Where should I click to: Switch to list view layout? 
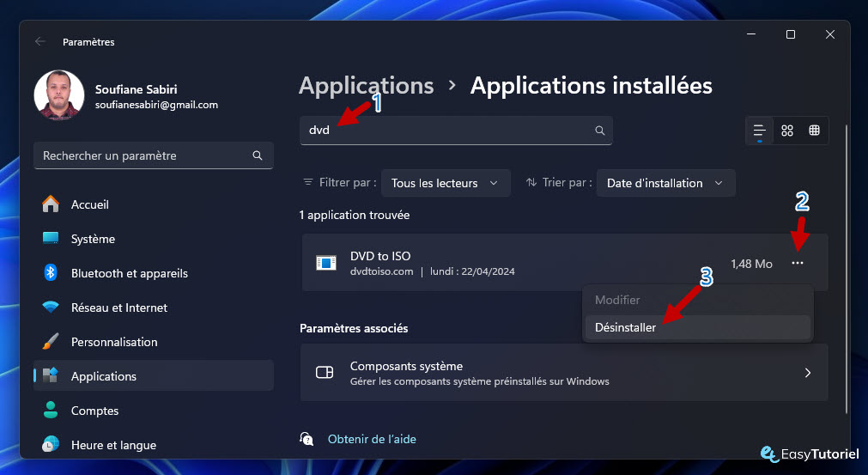tap(760, 131)
